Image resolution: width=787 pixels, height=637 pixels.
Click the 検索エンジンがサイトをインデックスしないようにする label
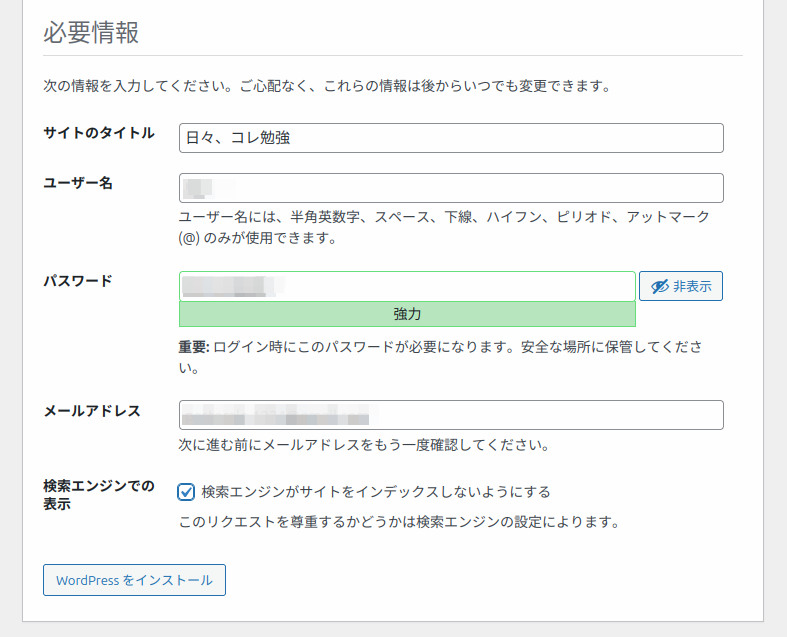coord(376,492)
